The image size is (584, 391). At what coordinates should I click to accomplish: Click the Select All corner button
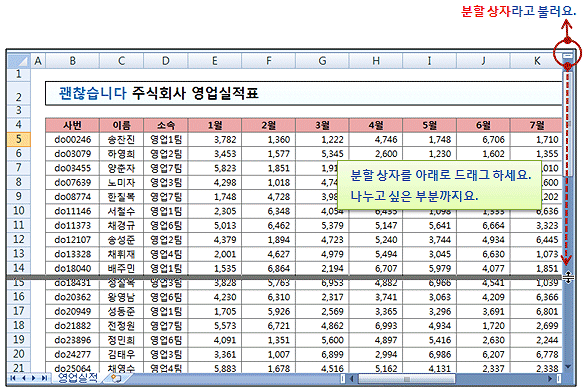19,61
